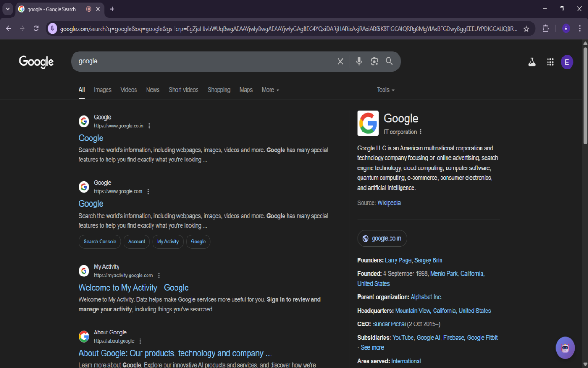This screenshot has width=588, height=368.
Task: Switch to the Maps tab
Action: click(246, 90)
